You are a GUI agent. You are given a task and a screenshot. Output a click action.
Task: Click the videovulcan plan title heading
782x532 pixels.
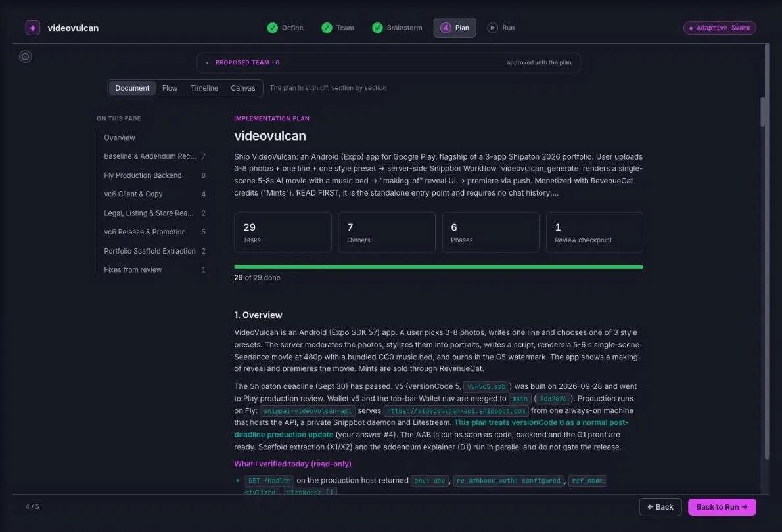click(270, 135)
